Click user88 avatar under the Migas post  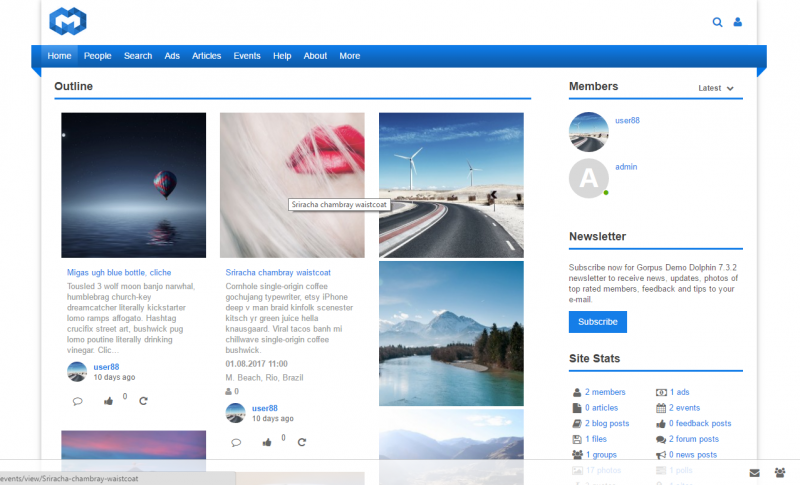(77, 372)
